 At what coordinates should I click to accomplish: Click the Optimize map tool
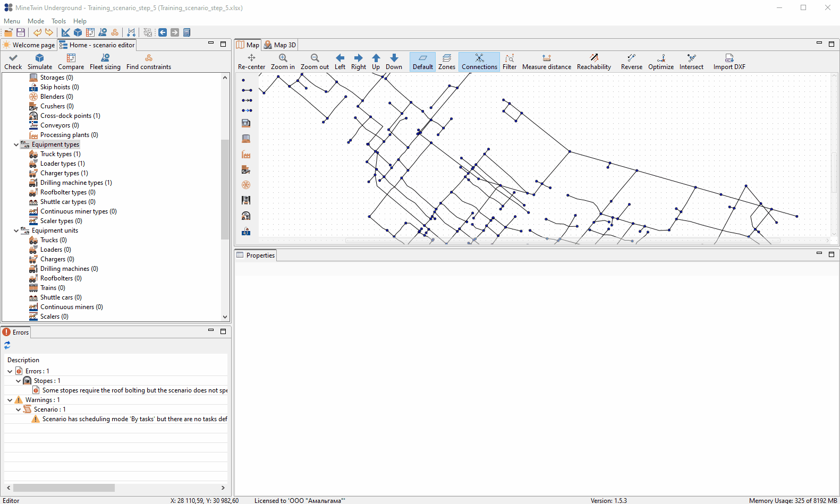pos(661,62)
